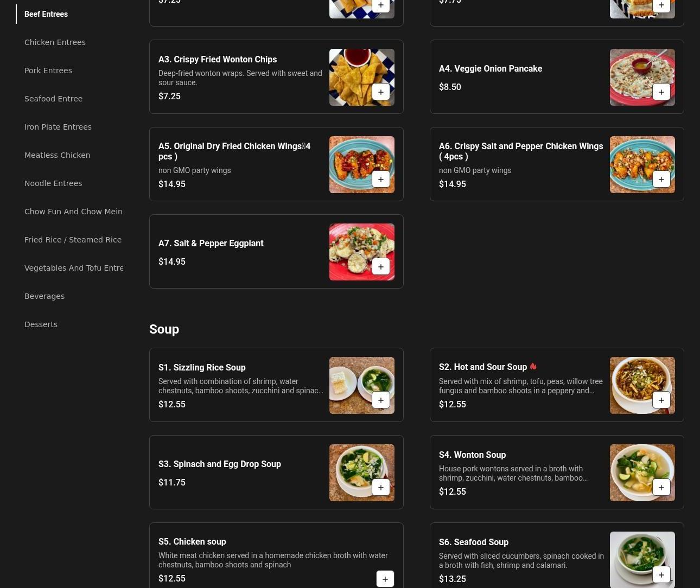The image size is (700, 588).
Task: Add S6. Seafood Soup using plus button
Action: pyautogui.click(x=661, y=575)
